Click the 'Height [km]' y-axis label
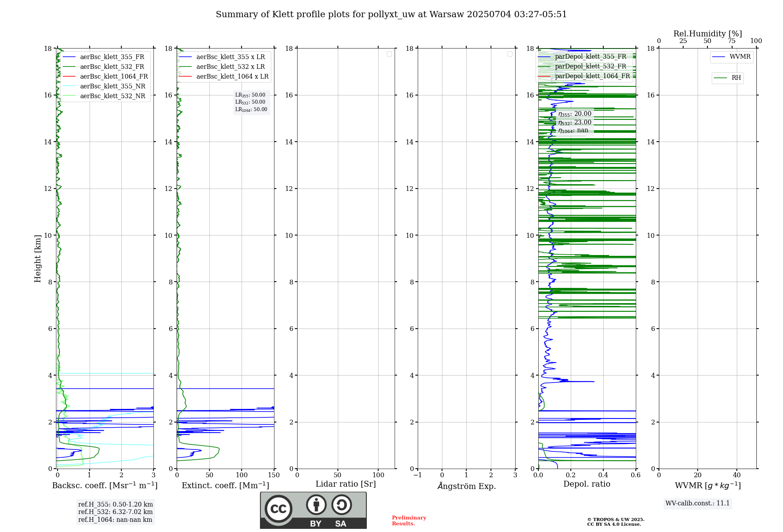Viewport: 783px width, 532px height. click(x=38, y=259)
